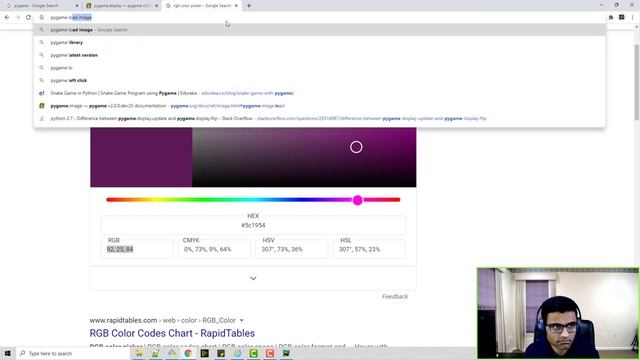Open File Explorer from the taskbar

[139, 353]
